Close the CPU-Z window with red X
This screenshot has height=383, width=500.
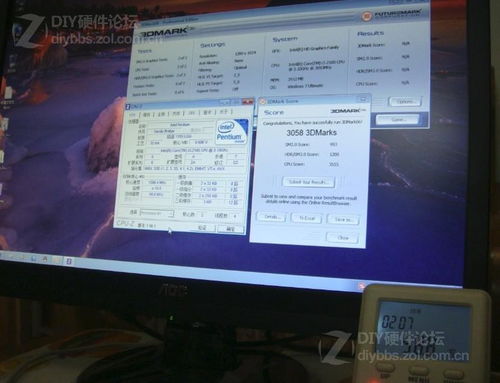(x=247, y=101)
